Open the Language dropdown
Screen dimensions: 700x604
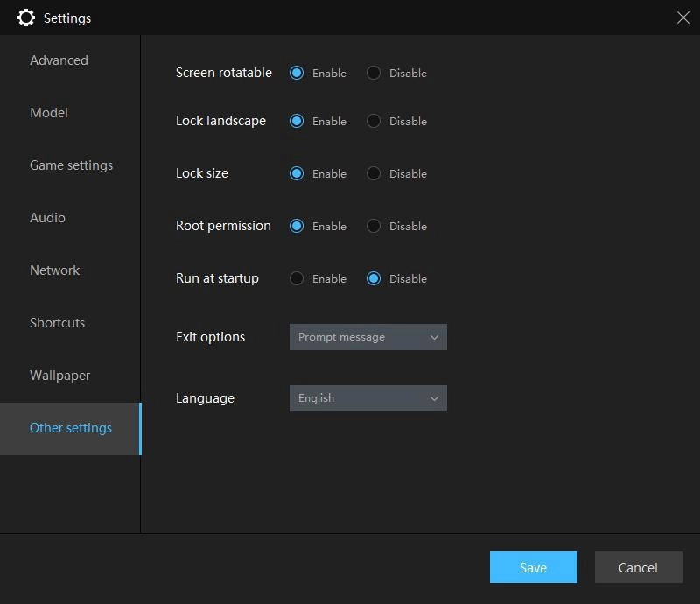[367, 398]
